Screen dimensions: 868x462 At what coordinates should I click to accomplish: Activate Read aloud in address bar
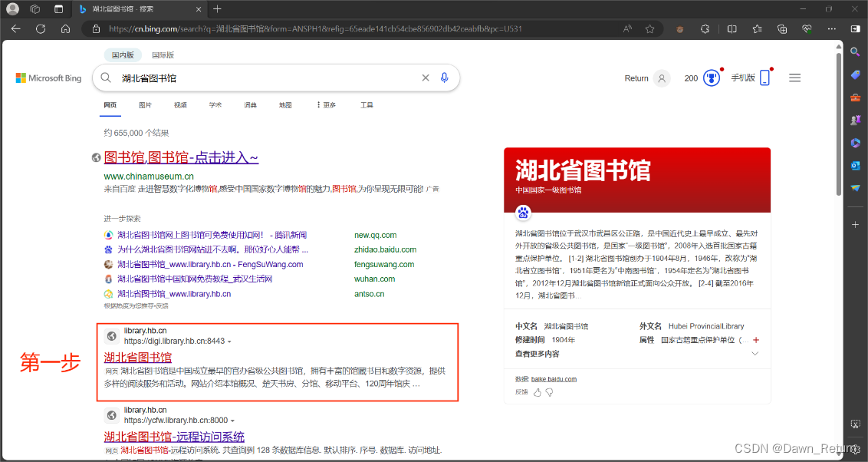pos(627,29)
